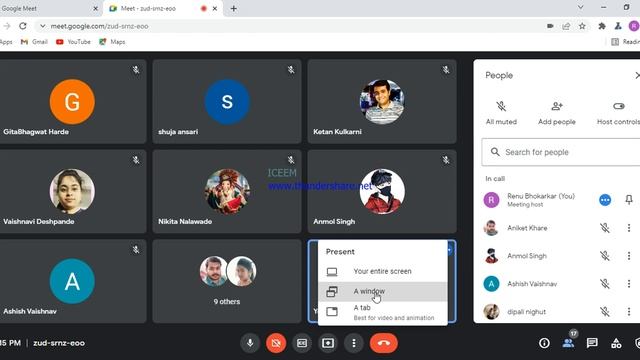Open the chat with everyone icon

tap(592, 343)
